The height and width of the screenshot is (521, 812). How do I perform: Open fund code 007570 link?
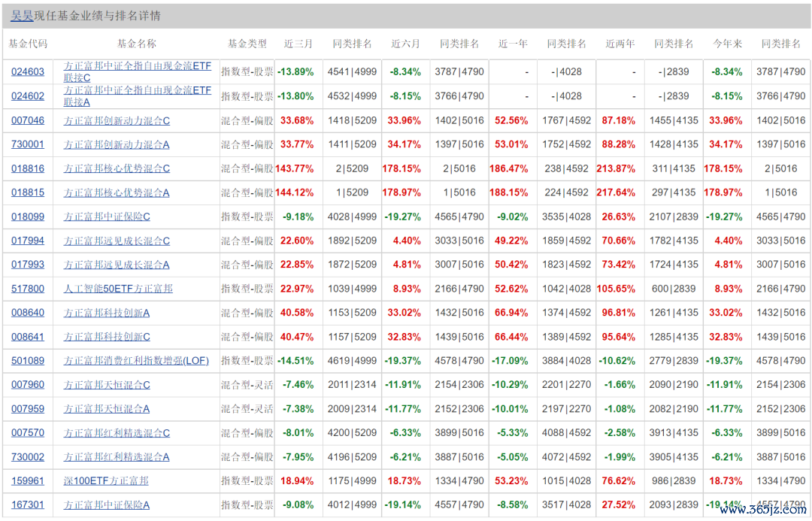pos(28,433)
